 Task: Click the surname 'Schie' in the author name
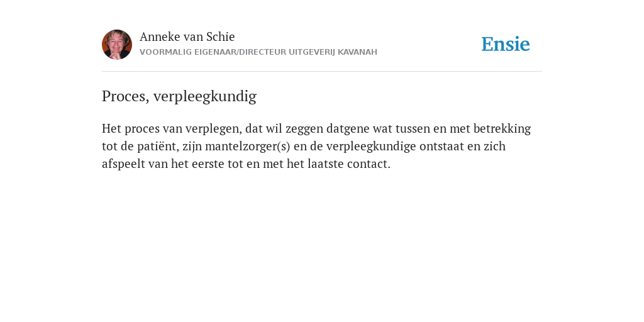[221, 37]
